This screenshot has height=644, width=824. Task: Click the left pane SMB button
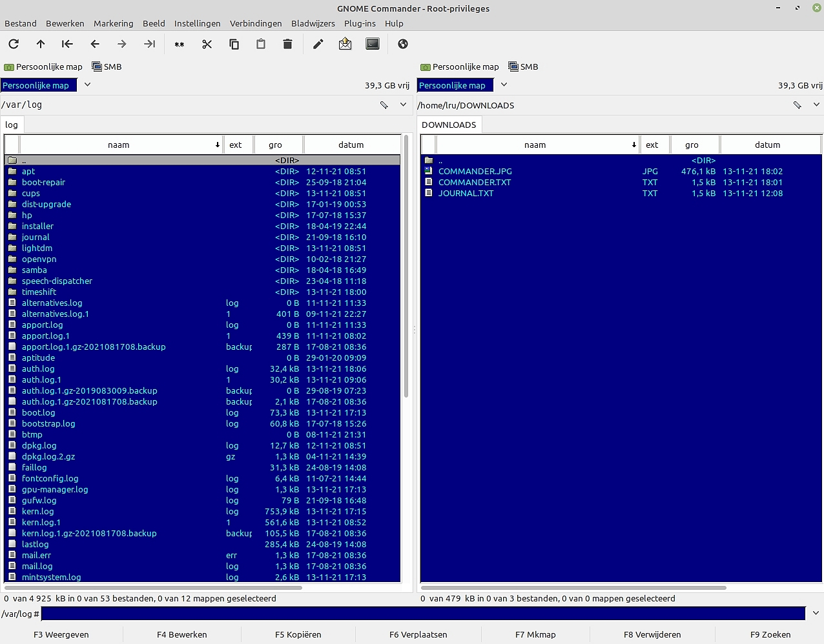(107, 66)
